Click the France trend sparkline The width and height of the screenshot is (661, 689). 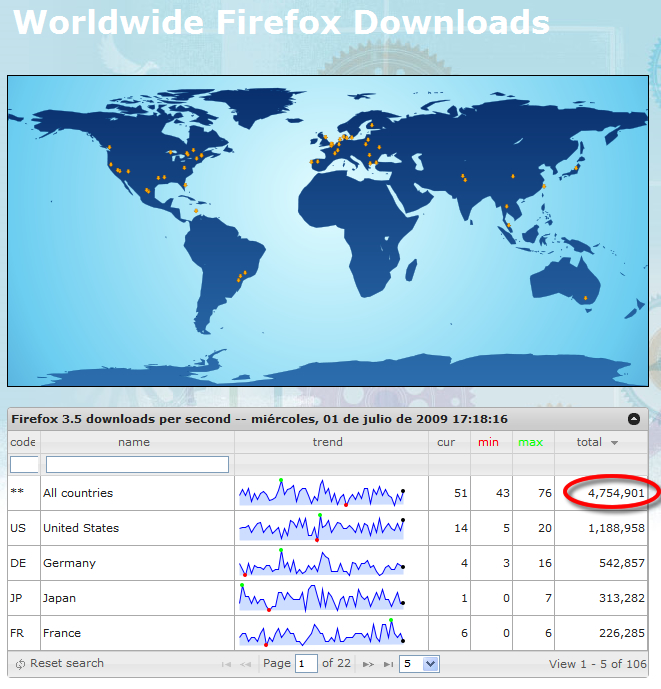321,633
